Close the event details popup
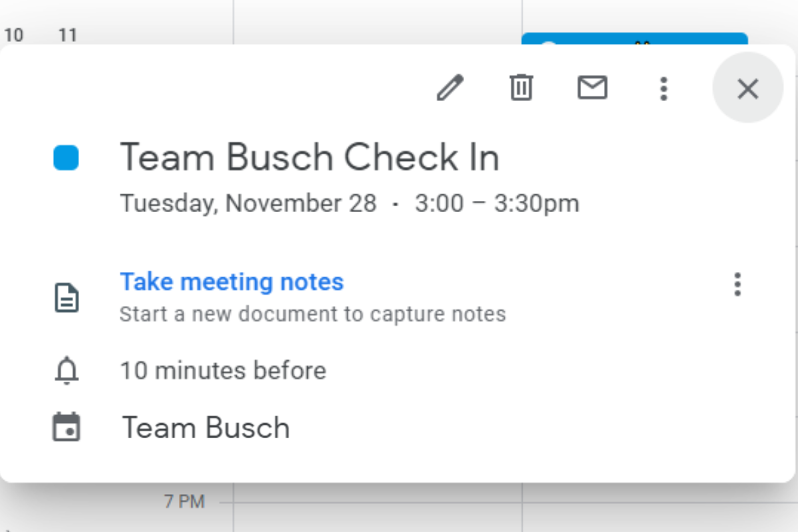 [x=747, y=88]
